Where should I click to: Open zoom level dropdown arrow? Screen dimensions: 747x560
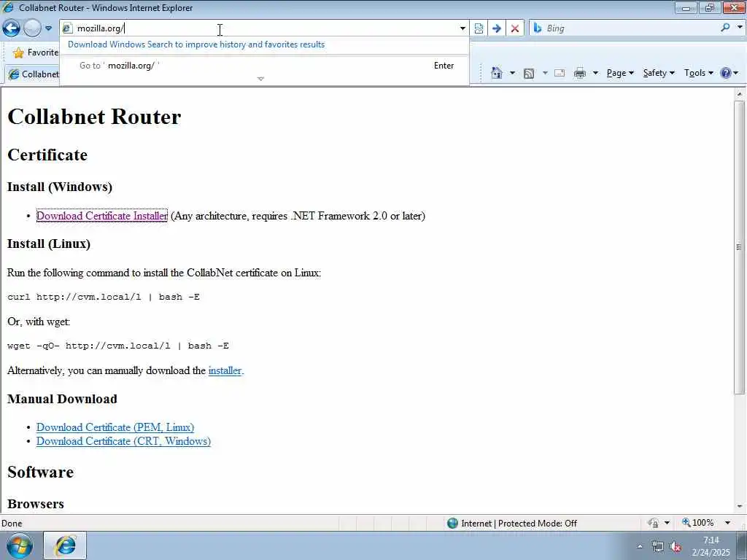[727, 523]
